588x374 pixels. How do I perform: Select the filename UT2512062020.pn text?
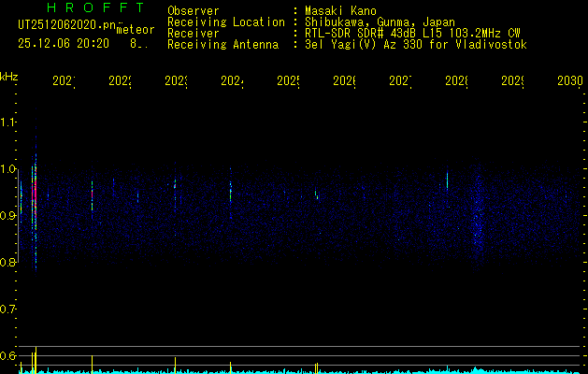click(x=67, y=25)
